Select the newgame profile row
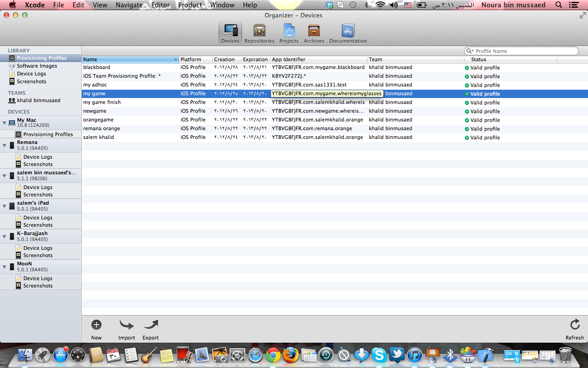The height and width of the screenshot is (368, 588). (x=335, y=111)
